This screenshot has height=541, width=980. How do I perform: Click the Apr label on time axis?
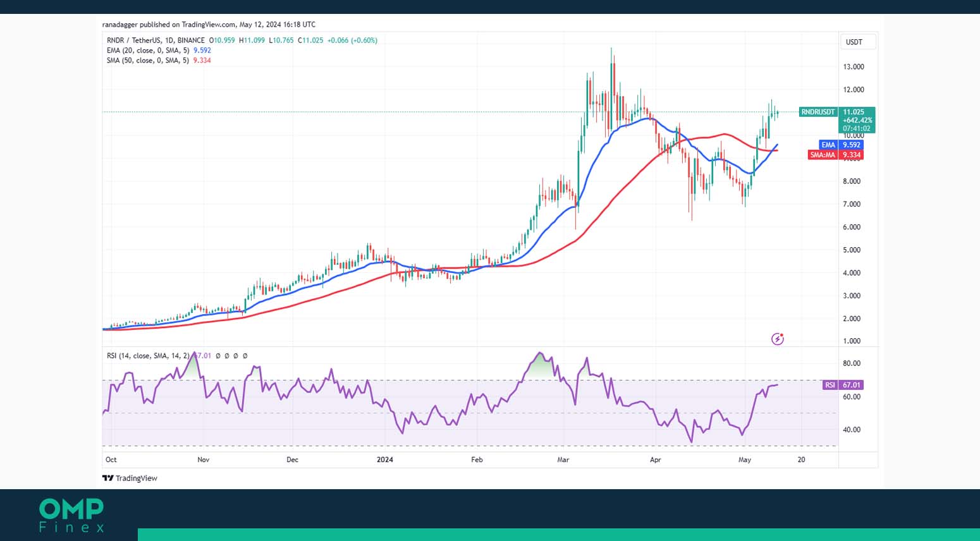(656, 459)
